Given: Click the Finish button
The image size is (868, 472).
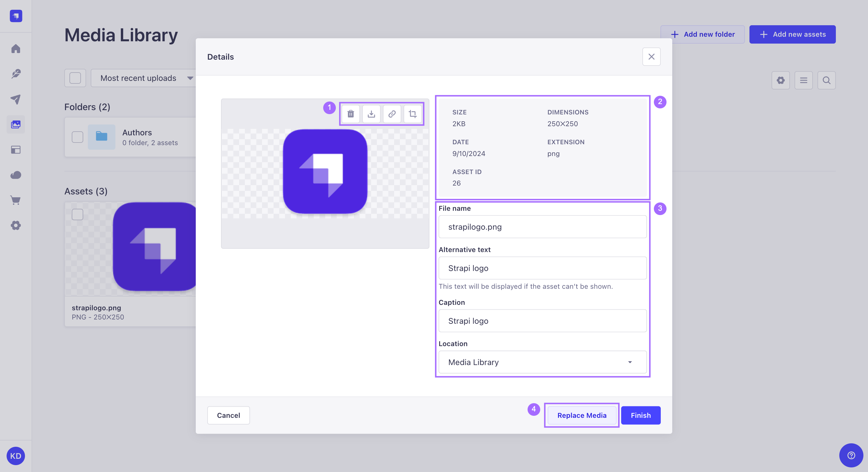Looking at the screenshot, I should coord(641,415).
